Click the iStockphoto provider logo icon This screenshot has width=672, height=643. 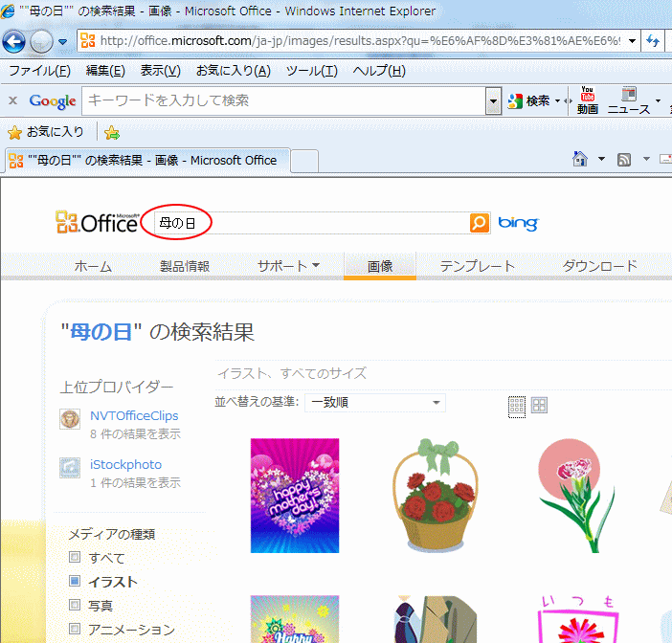(x=70, y=467)
